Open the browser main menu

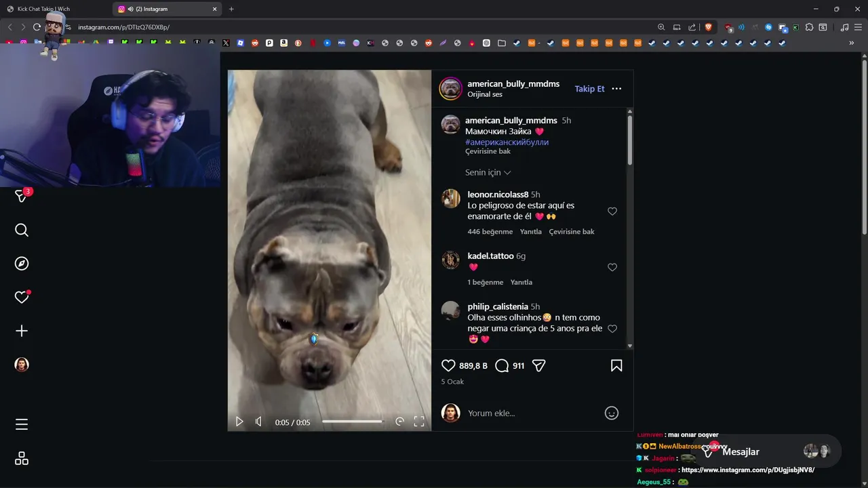pos(858,27)
